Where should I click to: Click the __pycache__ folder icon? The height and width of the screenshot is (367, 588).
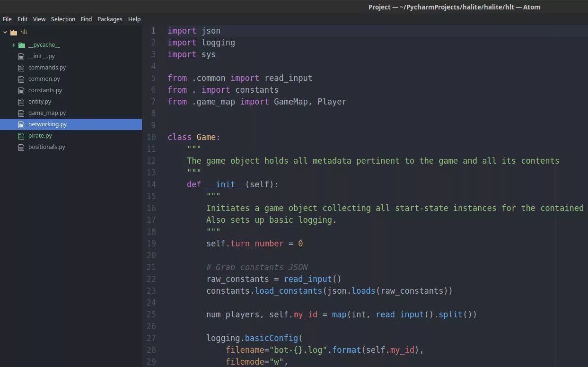click(x=21, y=45)
